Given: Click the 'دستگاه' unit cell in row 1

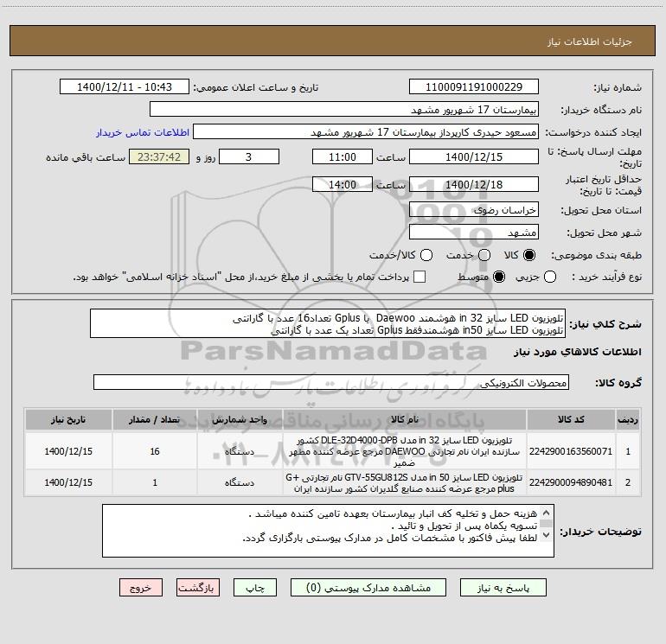Looking at the screenshot, I should coord(240,451).
